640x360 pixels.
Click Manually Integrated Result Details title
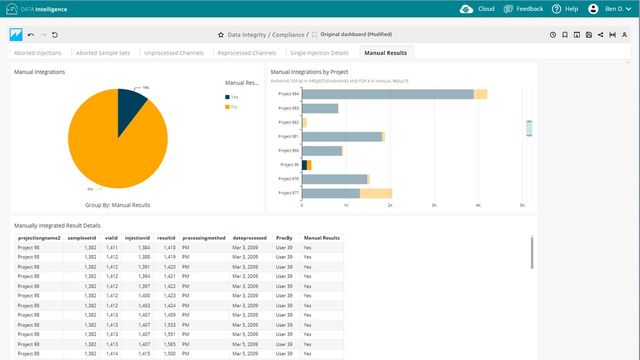[x=57, y=226]
